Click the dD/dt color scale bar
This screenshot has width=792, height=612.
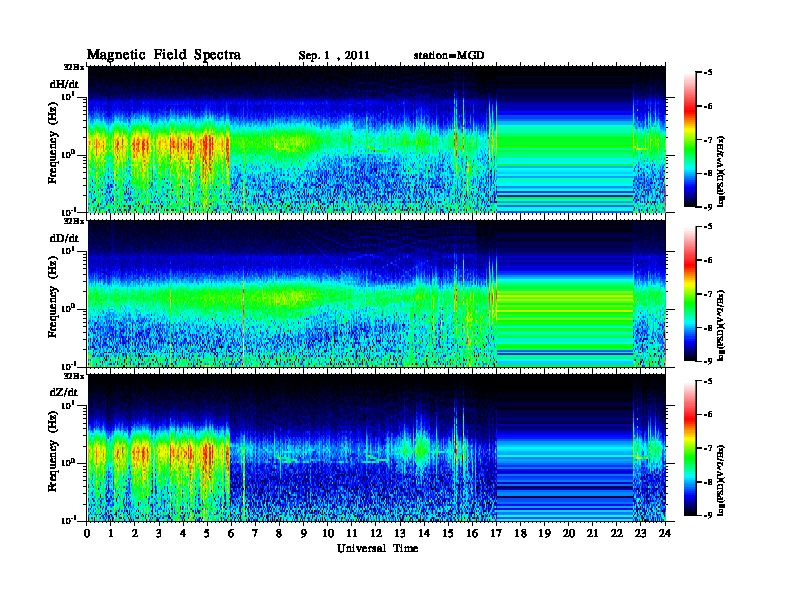[x=690, y=294]
